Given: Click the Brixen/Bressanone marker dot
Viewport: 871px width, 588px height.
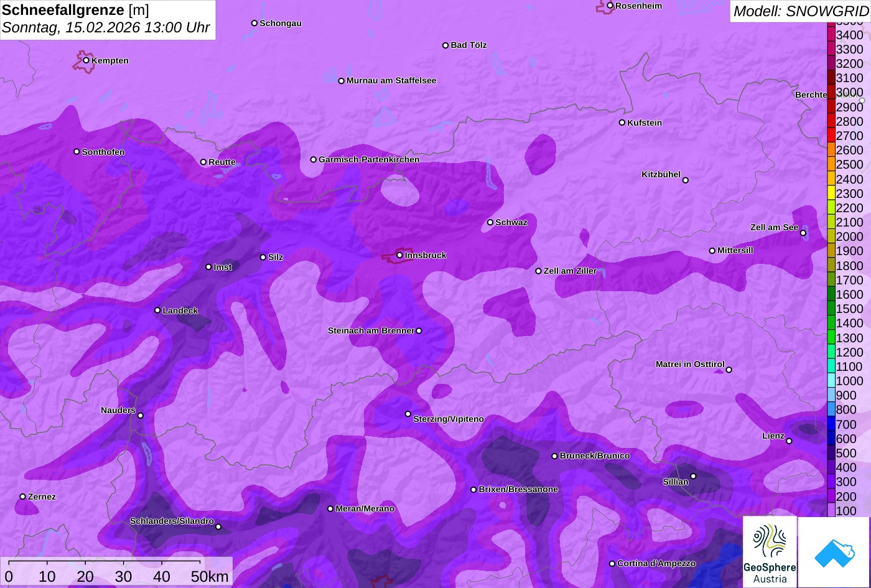Looking at the screenshot, I should [x=473, y=490].
